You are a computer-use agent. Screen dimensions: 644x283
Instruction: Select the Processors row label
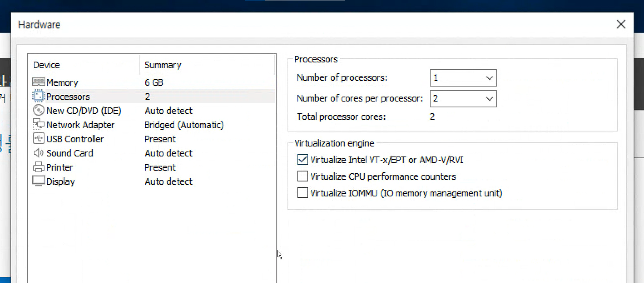point(68,97)
